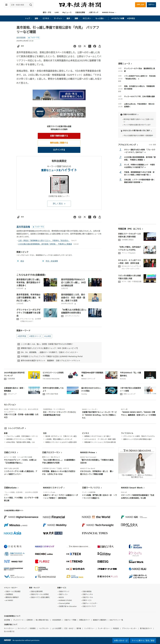Expand the オピニオン navigation dropdown
The height and width of the screenshot is (644, 160).
pos(88,18)
